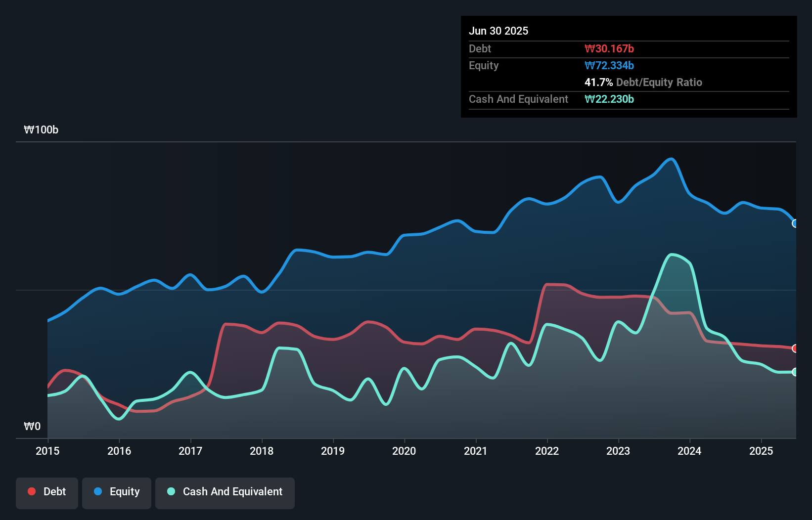Click the red Debt legend dot
This screenshot has width=812, height=520.
click(32, 491)
